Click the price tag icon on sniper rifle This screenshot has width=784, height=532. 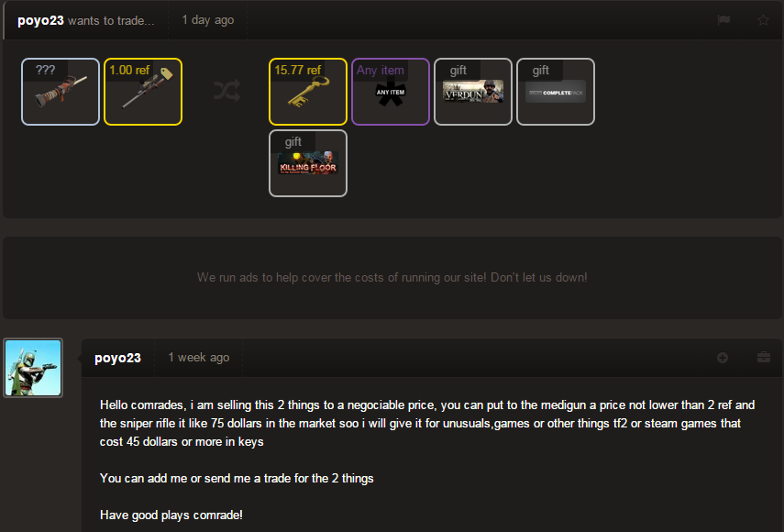click(x=167, y=73)
